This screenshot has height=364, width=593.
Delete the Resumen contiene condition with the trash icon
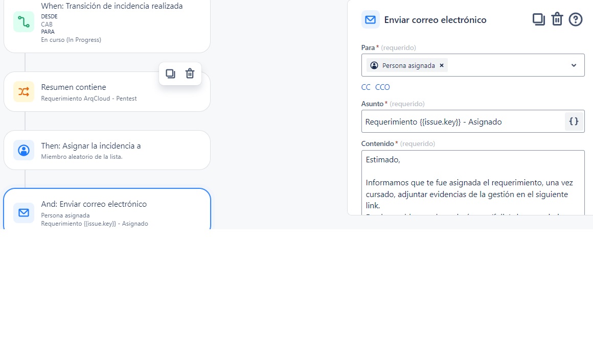tap(190, 74)
